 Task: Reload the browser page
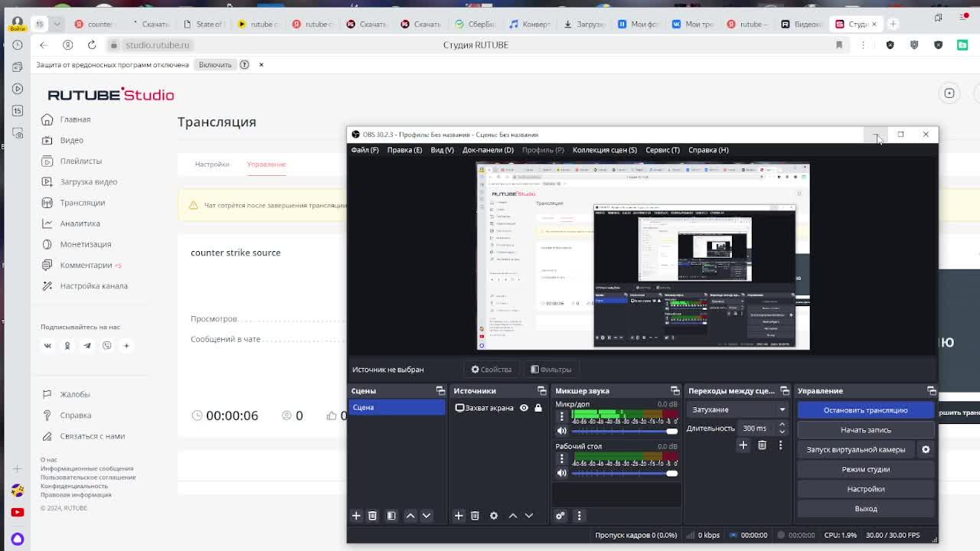pos(92,45)
